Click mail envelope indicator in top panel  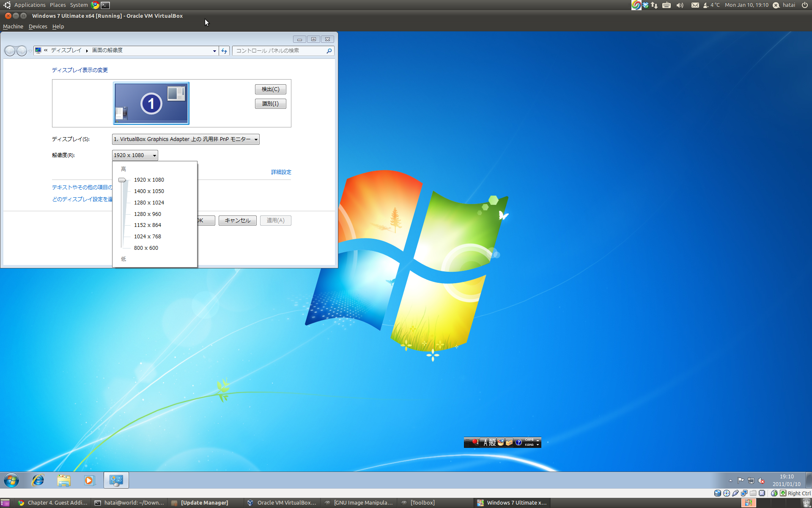(x=695, y=5)
